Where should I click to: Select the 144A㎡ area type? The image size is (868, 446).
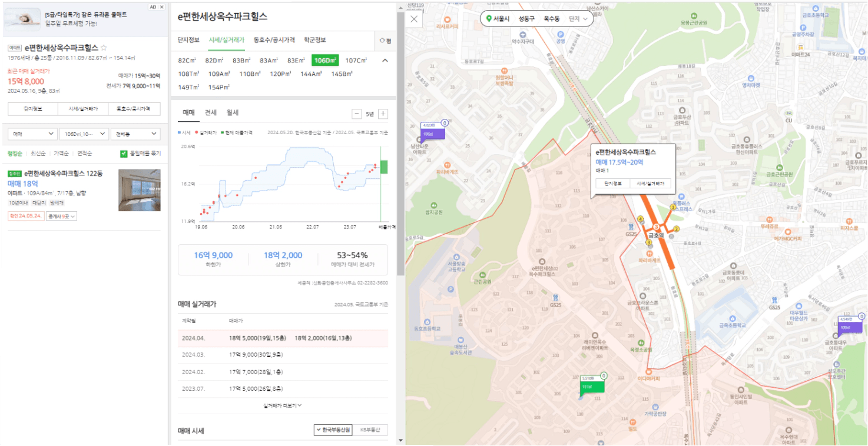(x=310, y=74)
